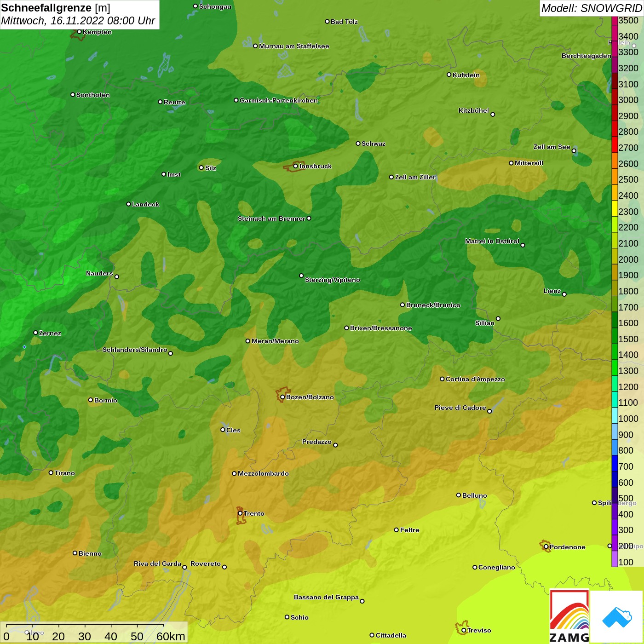Click the blue cloud logo icon
Viewport: 644px width, 644px height.
617,617
